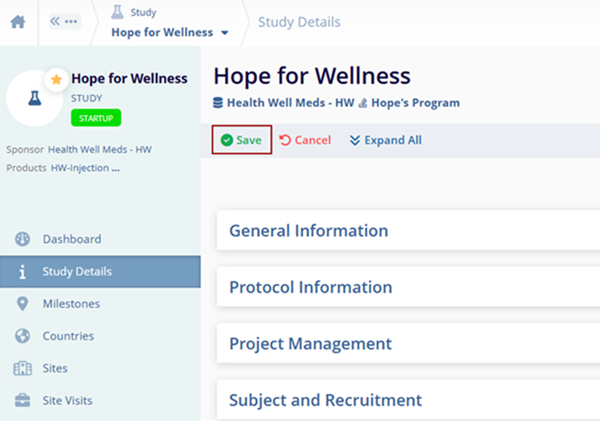Click the Milestones pin icon
This screenshot has height=421, width=600.
22,304
